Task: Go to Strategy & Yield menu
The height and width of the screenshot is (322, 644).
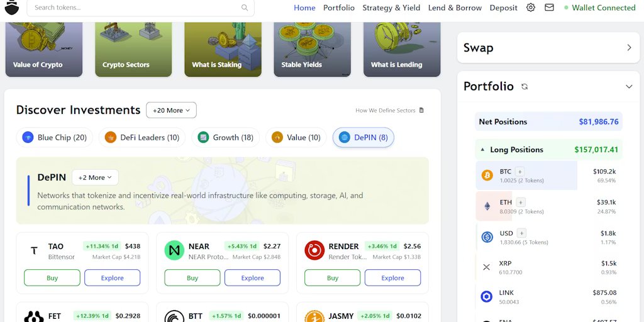Action: point(391,8)
